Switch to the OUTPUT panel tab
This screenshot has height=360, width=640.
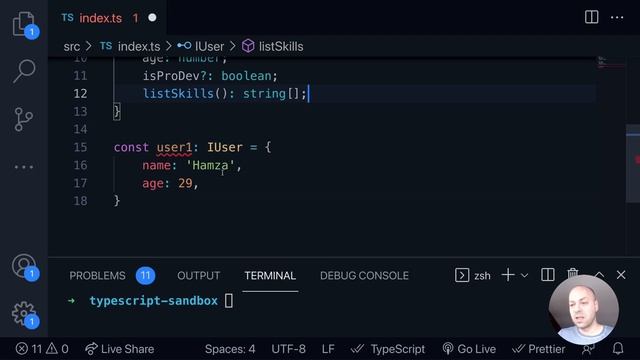pyautogui.click(x=198, y=276)
